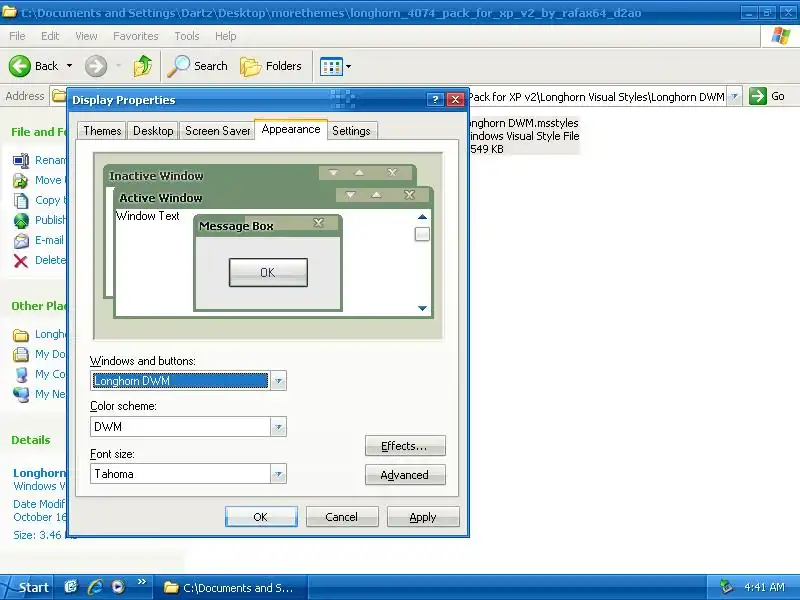Click the Inactive Window title in preview
This screenshot has height=600, width=800.
(x=156, y=176)
